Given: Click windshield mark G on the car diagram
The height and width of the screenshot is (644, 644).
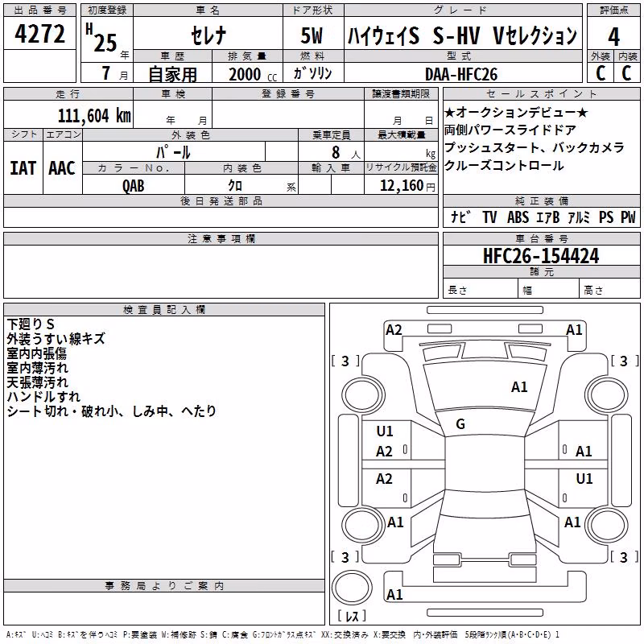Looking at the screenshot, I should click(460, 424).
